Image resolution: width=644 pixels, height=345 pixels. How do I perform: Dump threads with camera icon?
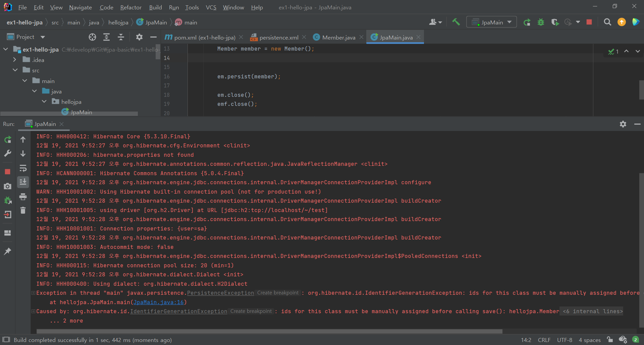click(7, 186)
